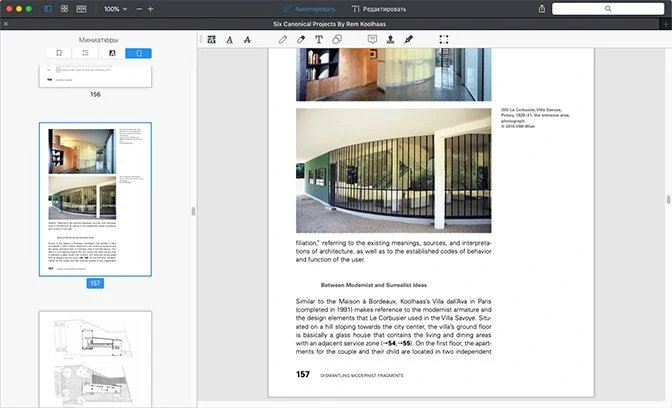
Task: Open the 100% zoom level dropdown
Action: pyautogui.click(x=115, y=9)
